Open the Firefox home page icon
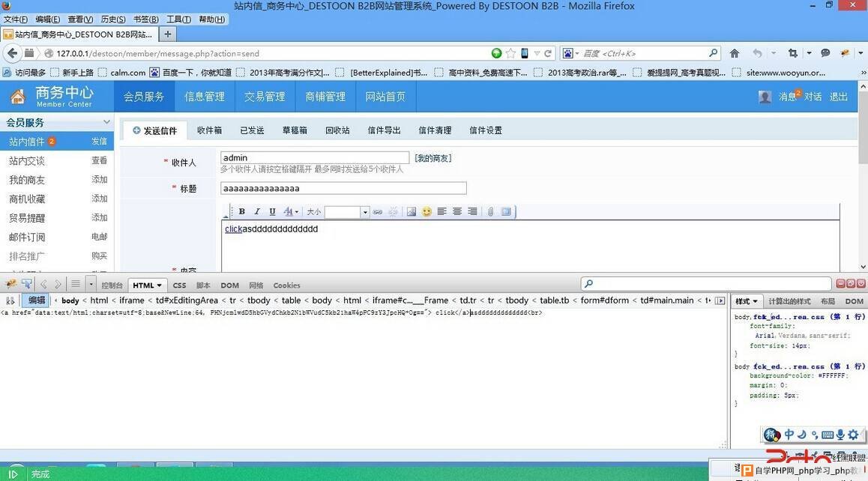868x481 pixels. click(734, 53)
